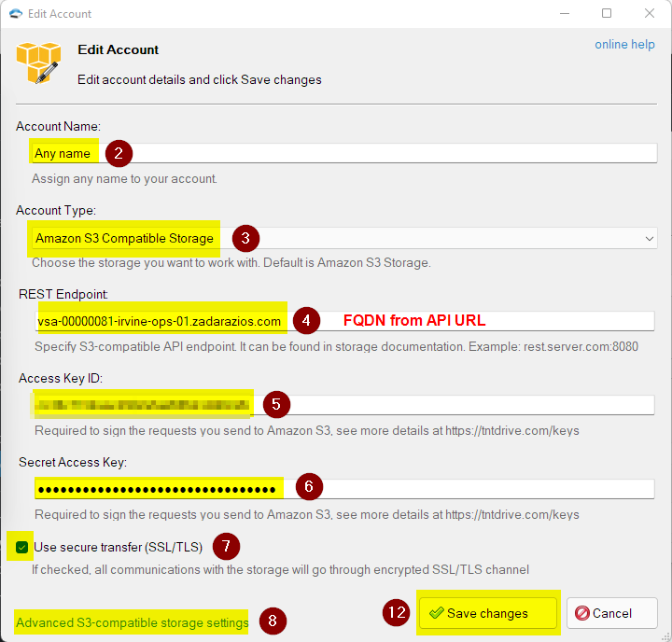672x642 pixels.
Task: Click the 'Secret Access Key:' label
Action: coord(73,462)
